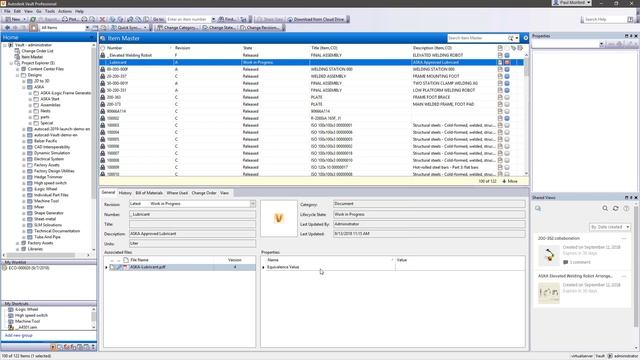Open the File menu
Image resolution: width=640 pixels, height=360 pixels.
click(7, 11)
